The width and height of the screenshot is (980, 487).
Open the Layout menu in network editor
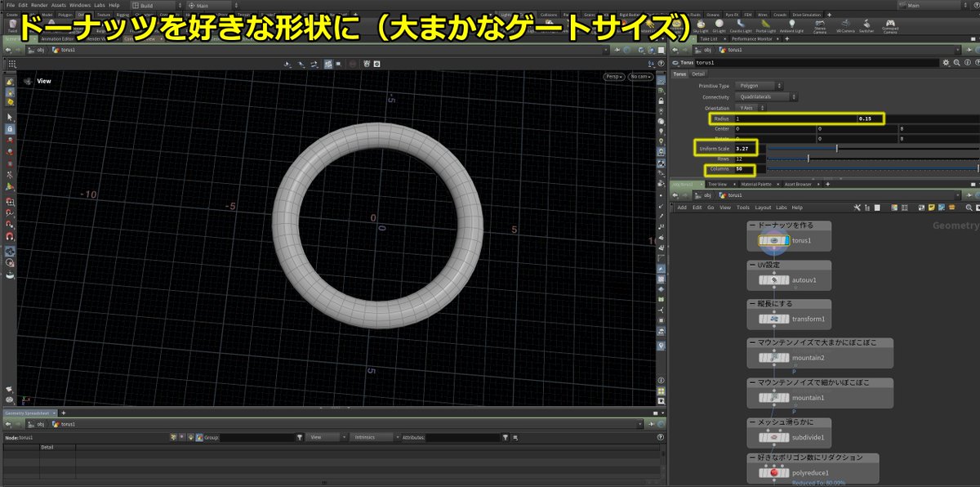pyautogui.click(x=763, y=208)
